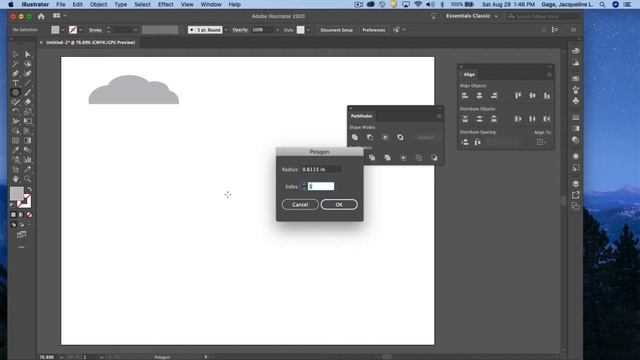This screenshot has height=360, width=640.
Task: Open the stroke weight dropdown
Action: coord(136,30)
